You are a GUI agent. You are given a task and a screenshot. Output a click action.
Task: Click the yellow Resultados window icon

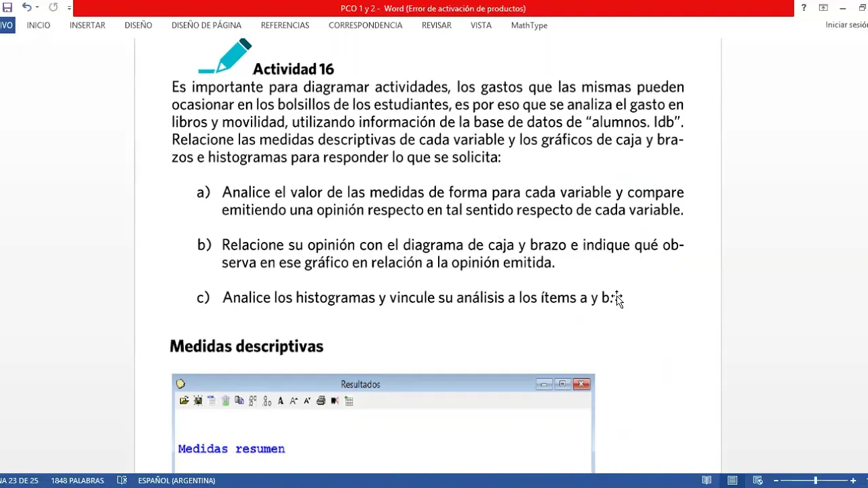180,384
